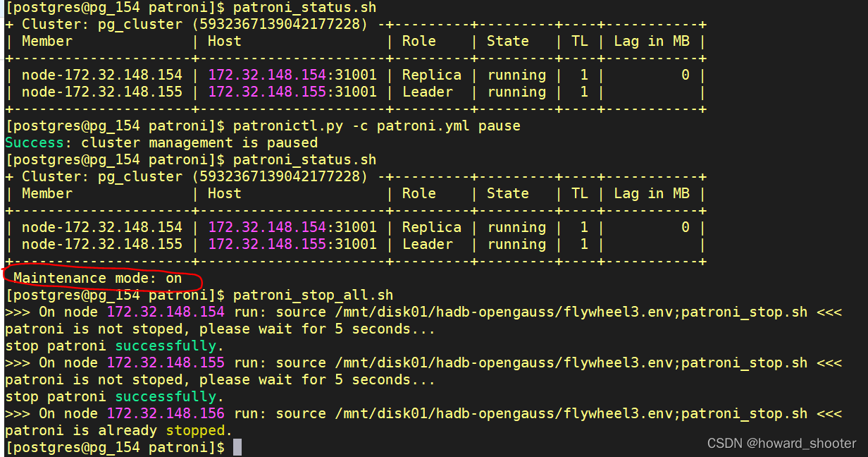
Task: Click 'patroni_status.sh' command run after the pause success
Action: (304, 160)
